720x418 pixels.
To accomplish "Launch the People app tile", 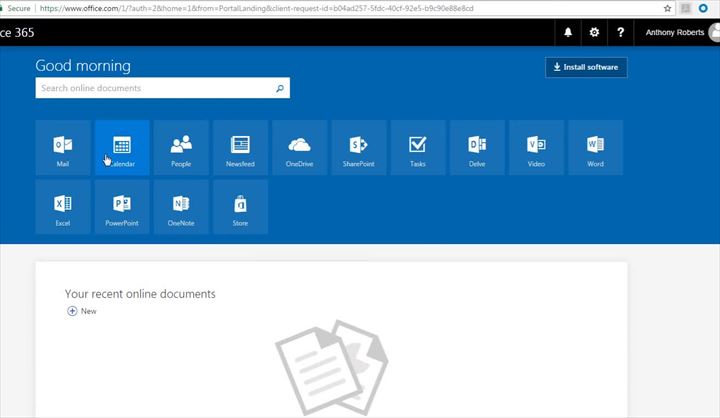I will (x=181, y=147).
